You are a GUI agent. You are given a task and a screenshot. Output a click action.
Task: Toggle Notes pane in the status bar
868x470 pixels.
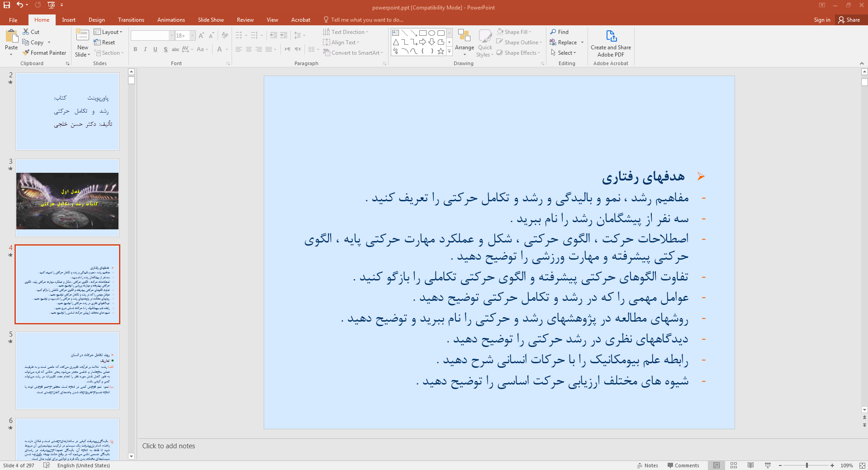point(647,465)
